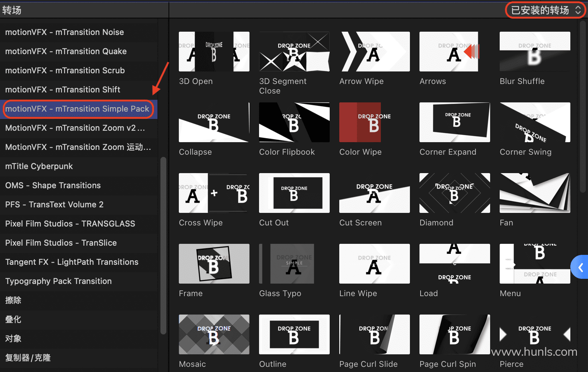Click the transitions grid scrollbar

(x=582, y=107)
